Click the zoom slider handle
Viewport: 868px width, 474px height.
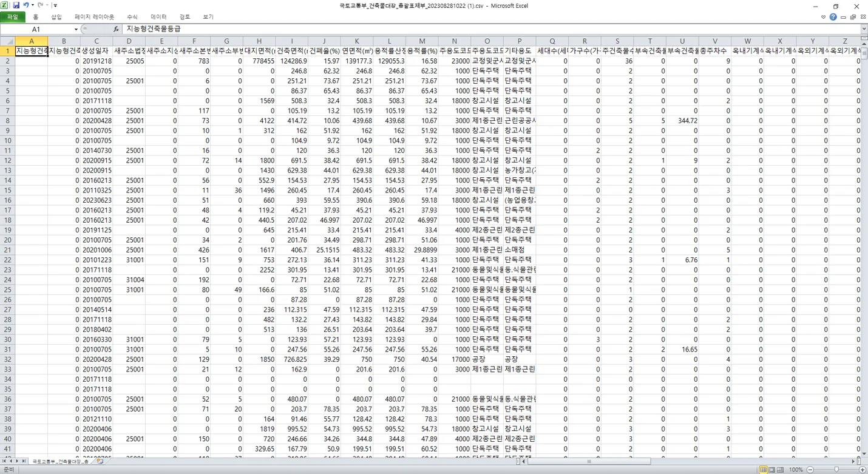click(x=836, y=470)
